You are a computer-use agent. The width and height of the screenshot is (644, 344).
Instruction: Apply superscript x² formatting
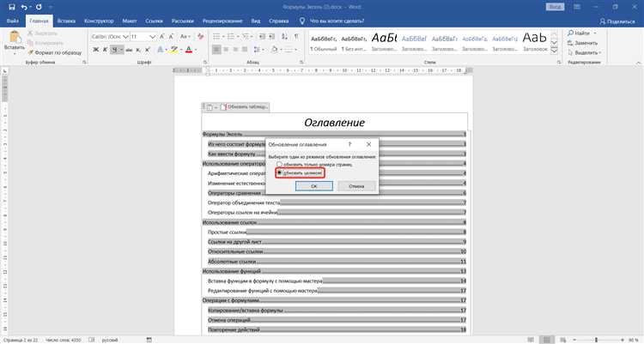[x=148, y=50]
